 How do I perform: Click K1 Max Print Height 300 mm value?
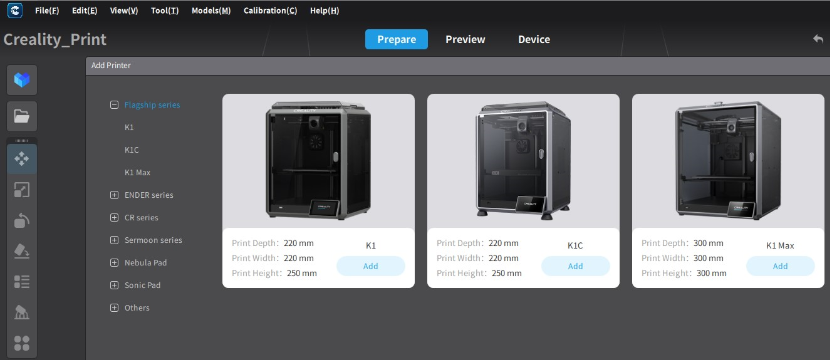click(x=711, y=273)
